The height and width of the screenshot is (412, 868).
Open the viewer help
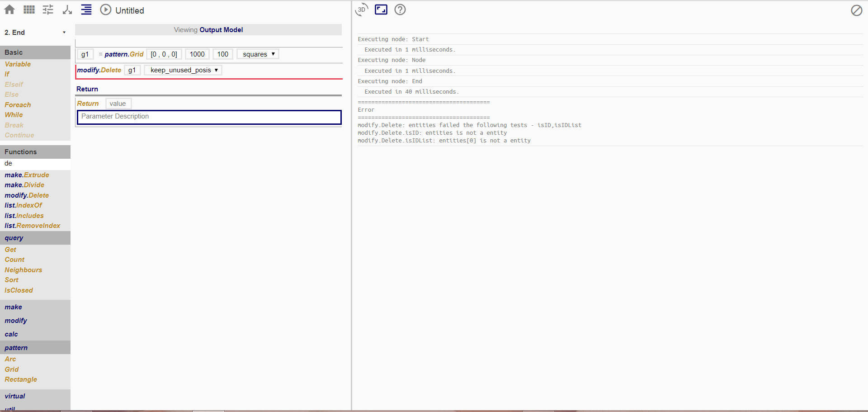pos(400,9)
